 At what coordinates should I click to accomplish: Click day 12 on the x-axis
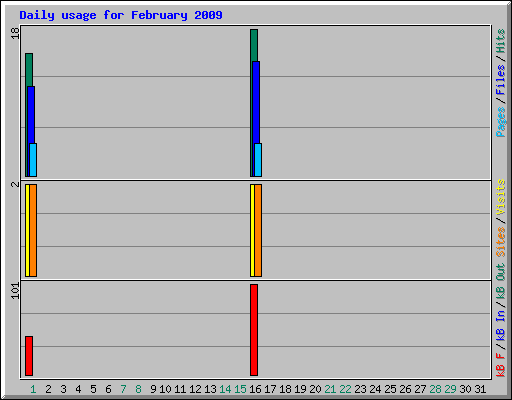195,389
